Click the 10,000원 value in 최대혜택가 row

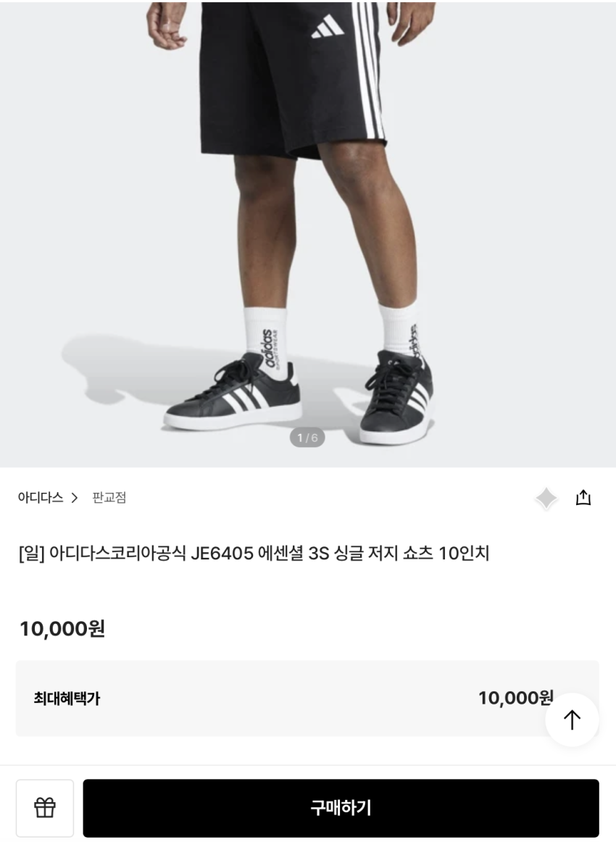point(515,698)
